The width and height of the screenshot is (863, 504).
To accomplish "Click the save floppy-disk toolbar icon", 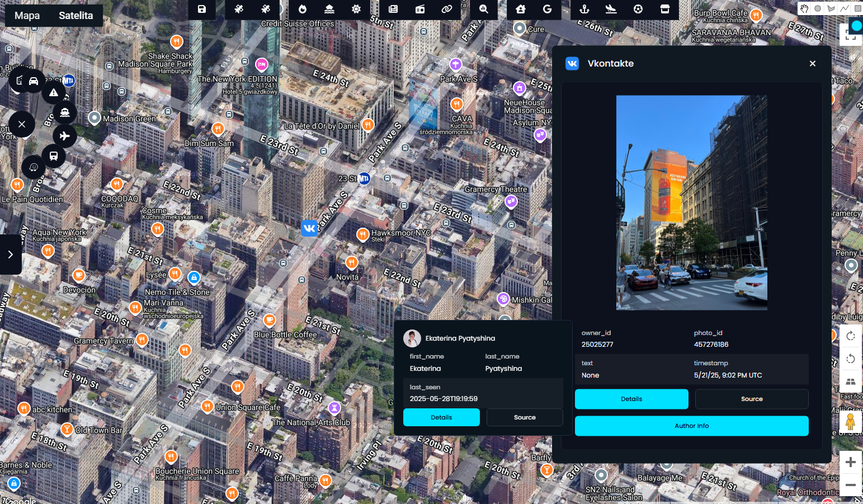I will coord(202,9).
